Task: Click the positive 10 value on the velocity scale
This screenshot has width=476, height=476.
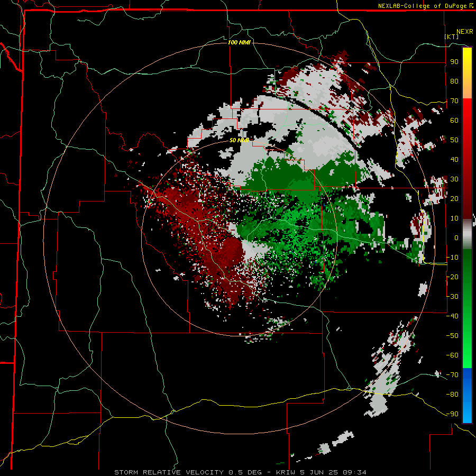Action: (x=454, y=218)
